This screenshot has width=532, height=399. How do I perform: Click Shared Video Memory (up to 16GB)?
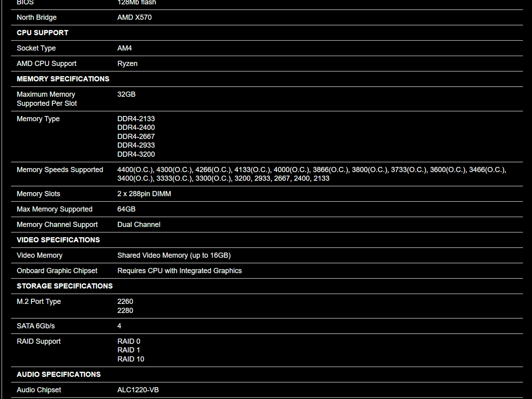pos(174,256)
